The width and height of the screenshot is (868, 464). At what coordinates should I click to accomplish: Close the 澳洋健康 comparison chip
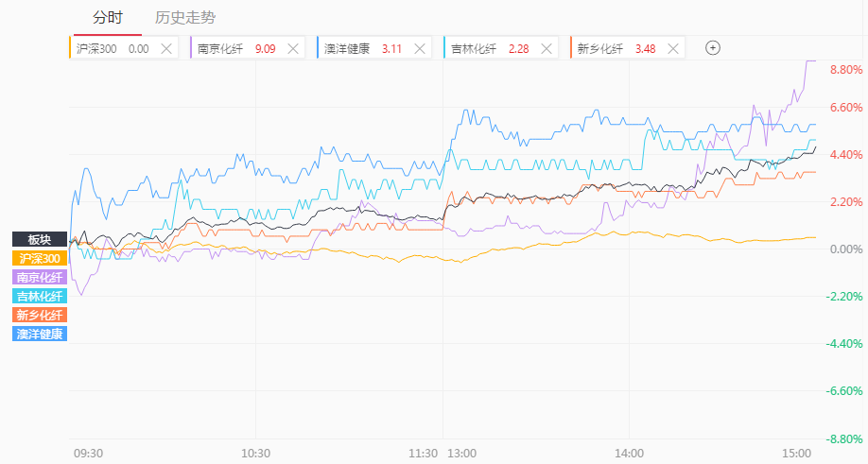click(x=420, y=48)
